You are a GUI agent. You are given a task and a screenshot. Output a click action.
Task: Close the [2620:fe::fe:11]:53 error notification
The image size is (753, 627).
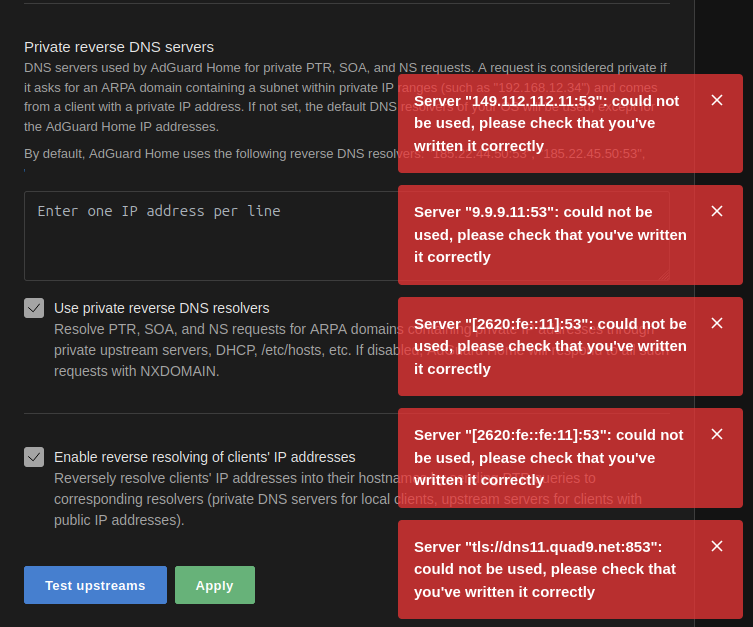click(716, 434)
